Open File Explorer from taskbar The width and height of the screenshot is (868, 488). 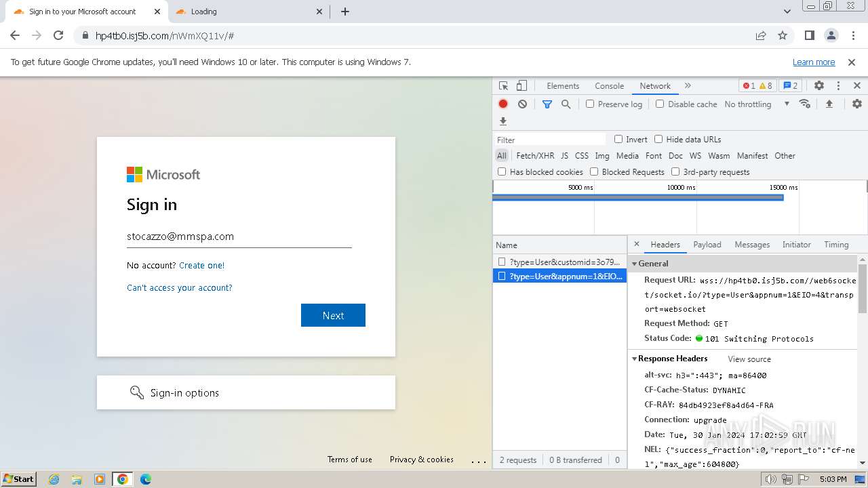point(77,479)
